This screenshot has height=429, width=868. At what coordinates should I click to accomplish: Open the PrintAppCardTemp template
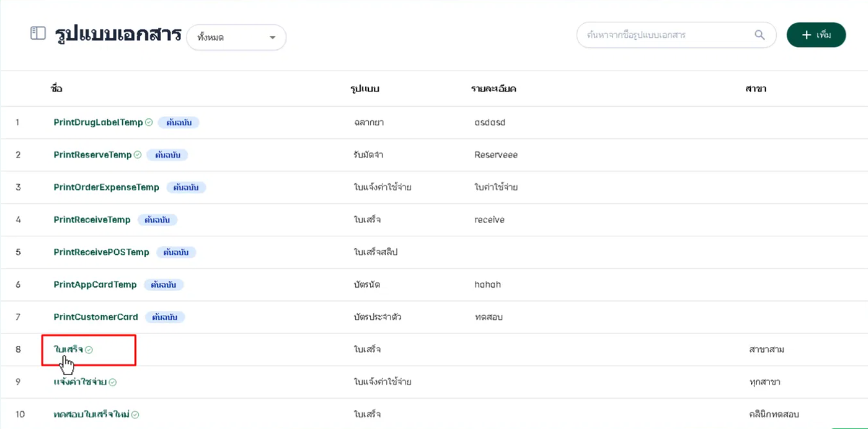point(95,285)
